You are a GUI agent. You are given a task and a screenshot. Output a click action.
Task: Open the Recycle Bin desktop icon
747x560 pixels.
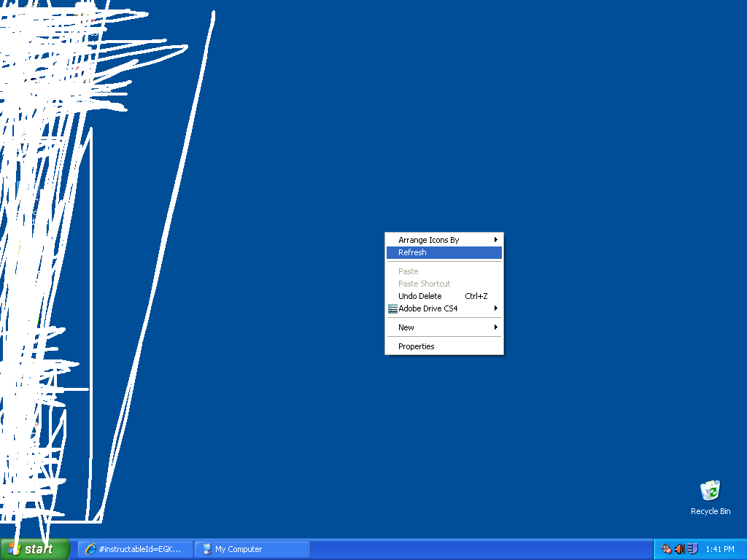click(x=710, y=491)
